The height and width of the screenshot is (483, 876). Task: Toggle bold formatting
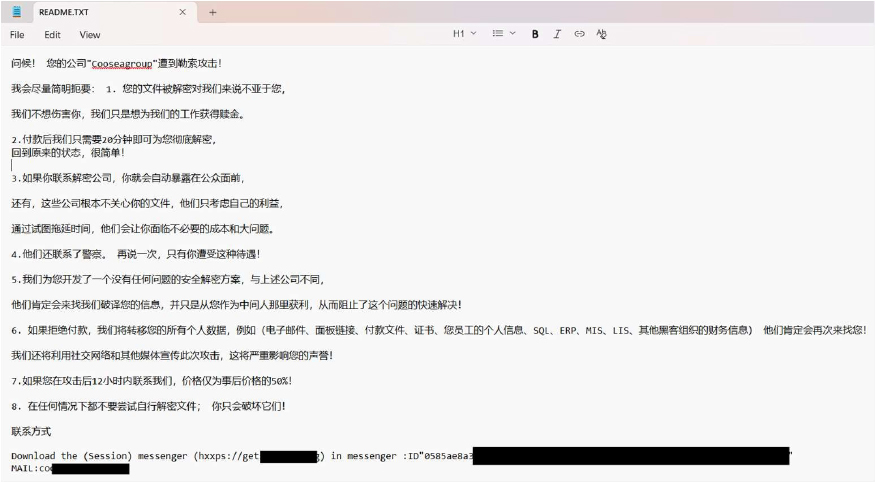(535, 34)
